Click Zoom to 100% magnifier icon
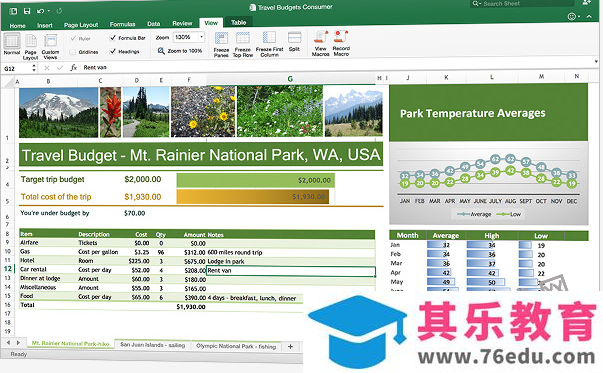 161,51
